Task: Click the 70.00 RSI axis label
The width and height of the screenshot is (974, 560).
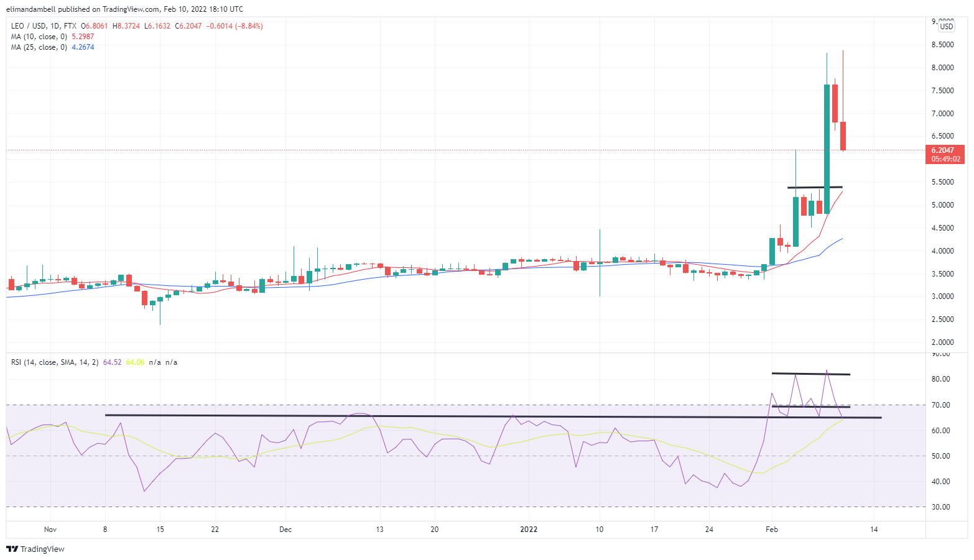Action: (940, 405)
